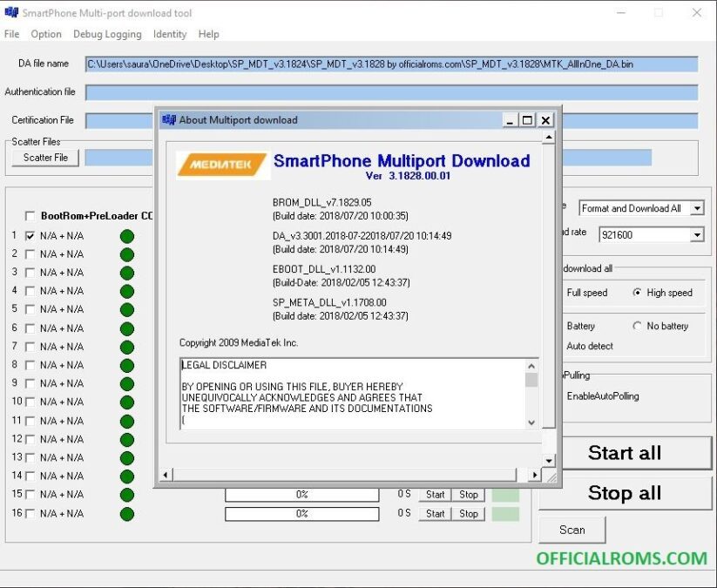
Task: Click the Start button for port 16
Action: tap(435, 514)
